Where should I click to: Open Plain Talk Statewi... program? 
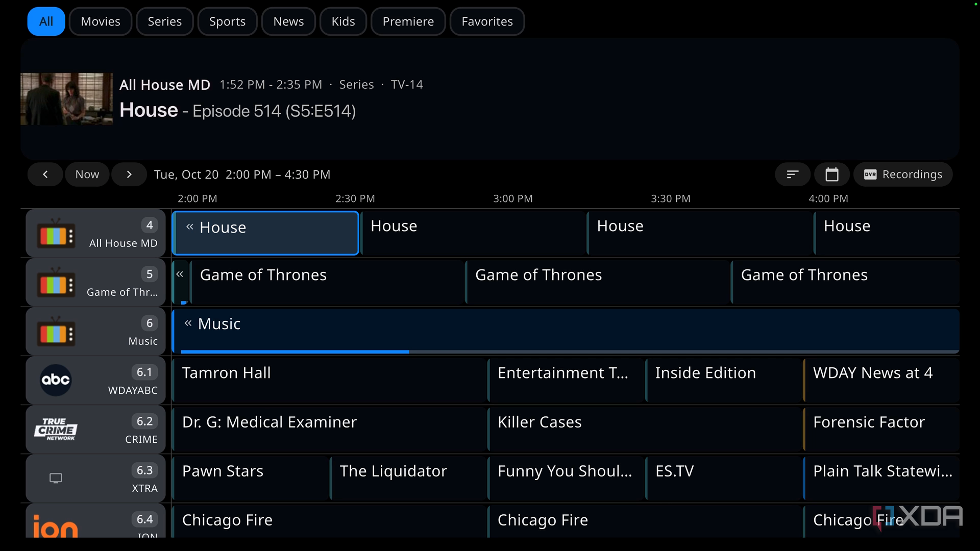[881, 478]
